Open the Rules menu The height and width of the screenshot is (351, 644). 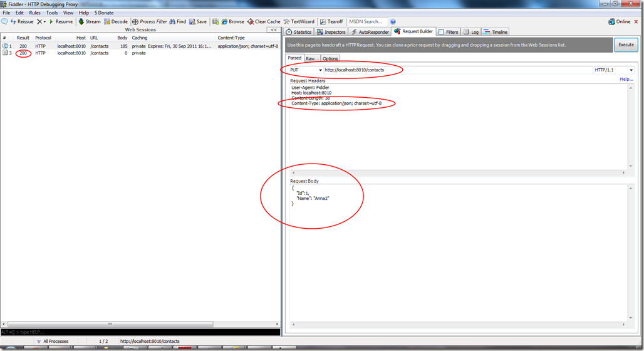(34, 13)
